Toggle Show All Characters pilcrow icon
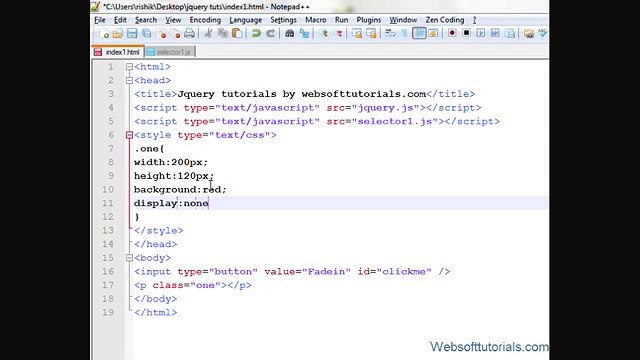The image size is (640, 360). tap(404, 33)
